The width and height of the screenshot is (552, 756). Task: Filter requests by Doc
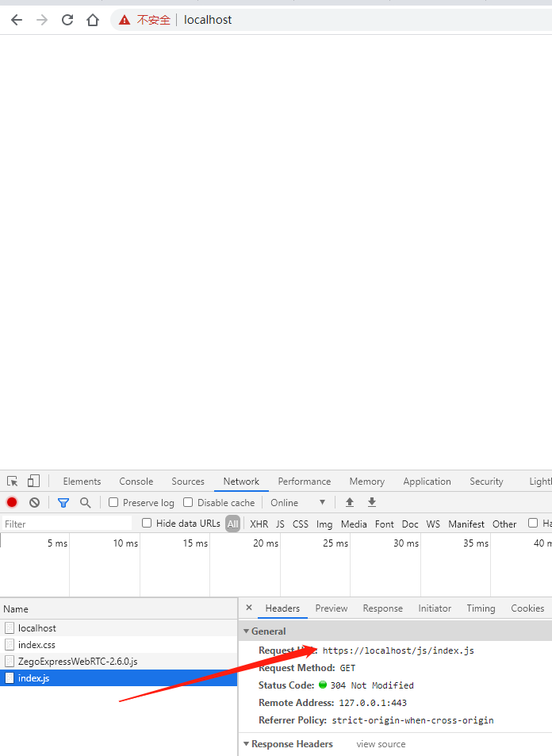[410, 524]
